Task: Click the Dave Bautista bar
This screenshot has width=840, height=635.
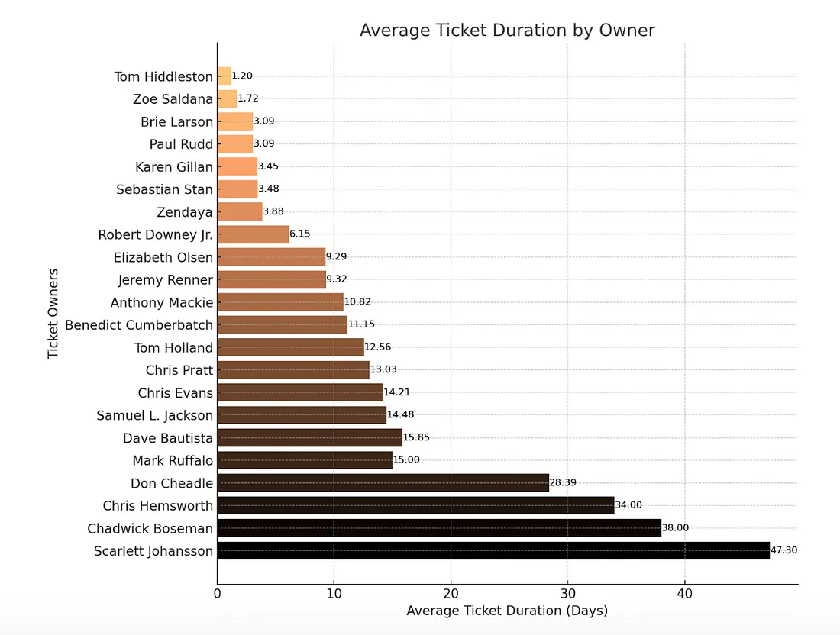Action: pyautogui.click(x=309, y=437)
